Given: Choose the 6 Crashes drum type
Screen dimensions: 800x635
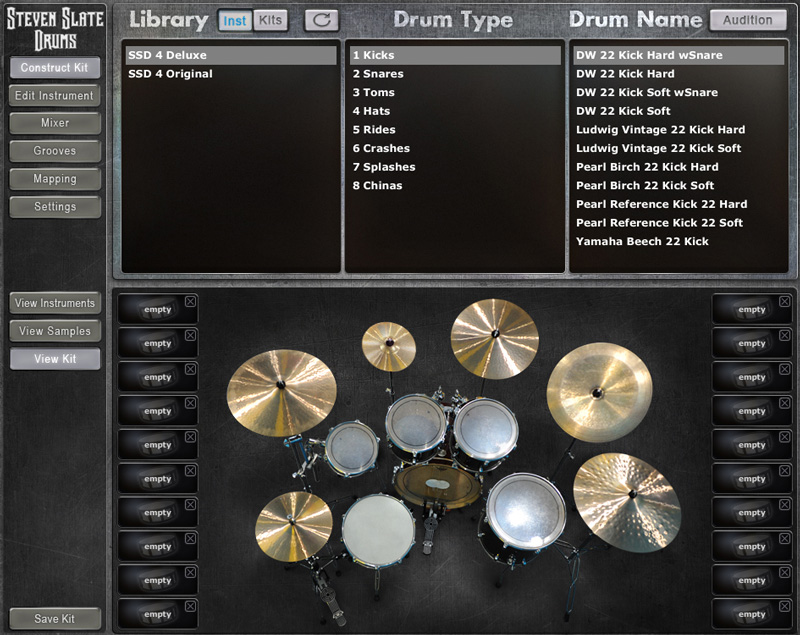Looking at the screenshot, I should point(381,148).
